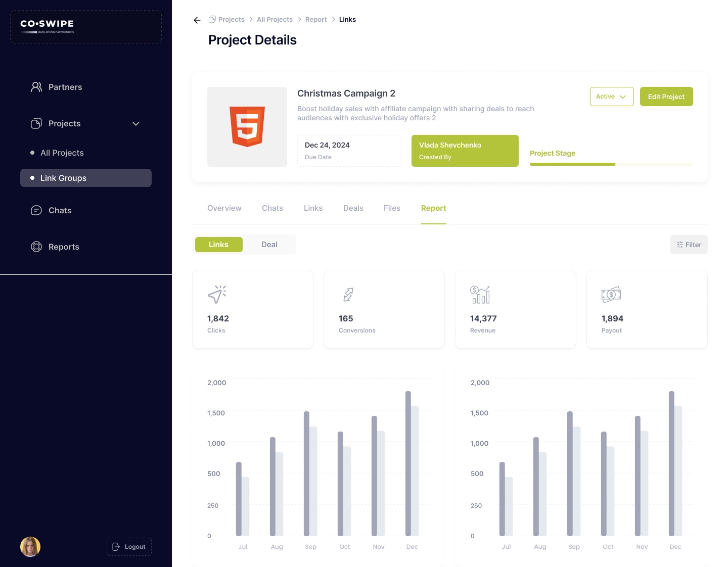728x567 pixels.
Task: Select the Links report toggle
Action: point(218,245)
